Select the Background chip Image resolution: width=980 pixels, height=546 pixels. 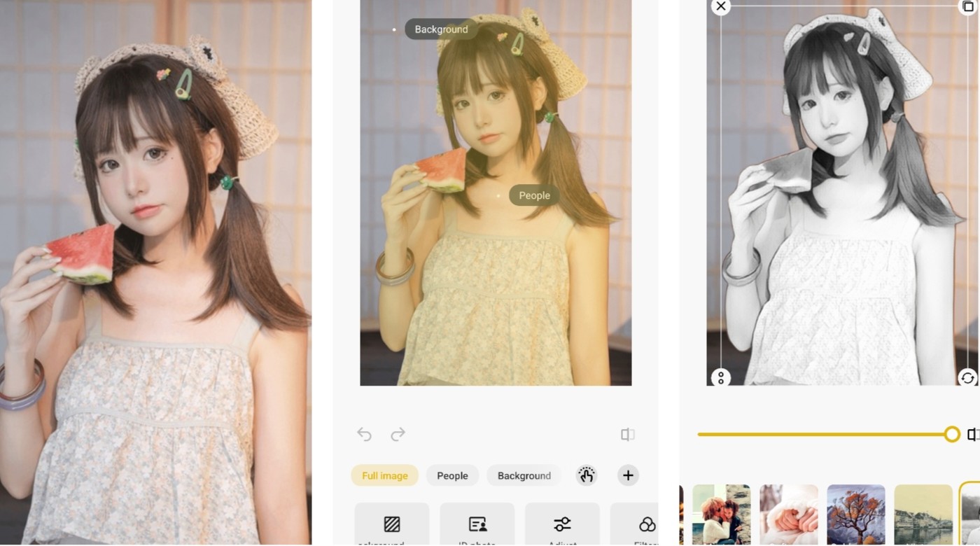tap(524, 475)
